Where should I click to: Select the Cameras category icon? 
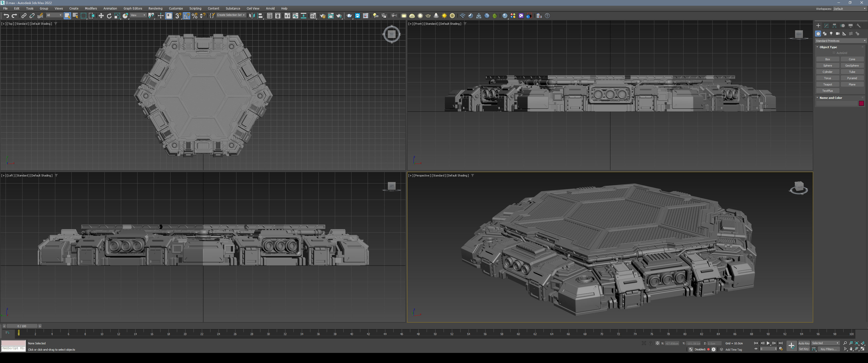pyautogui.click(x=838, y=34)
